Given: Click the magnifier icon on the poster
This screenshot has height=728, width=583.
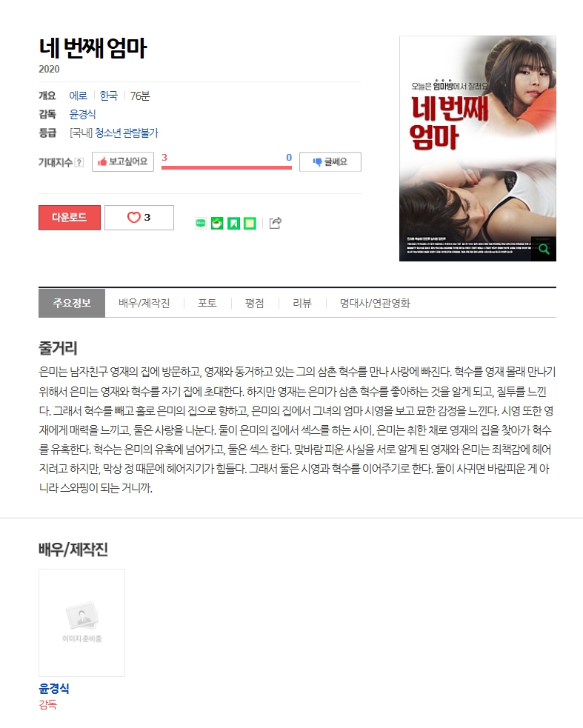Looking at the screenshot, I should (x=544, y=250).
